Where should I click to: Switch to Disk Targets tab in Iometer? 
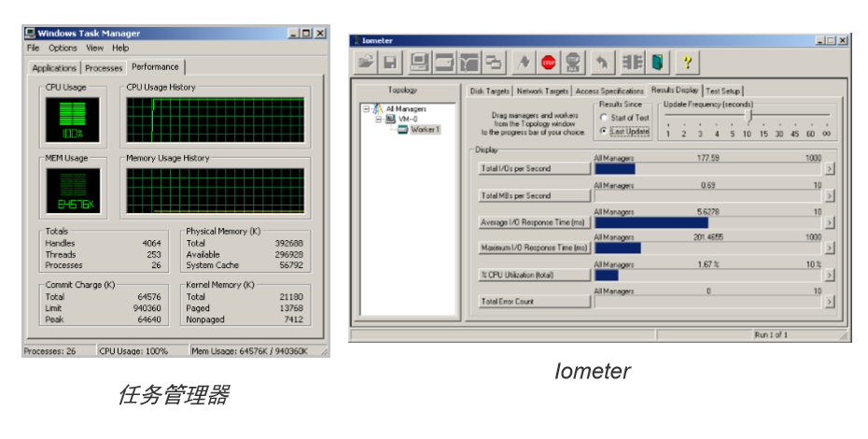pos(489,91)
